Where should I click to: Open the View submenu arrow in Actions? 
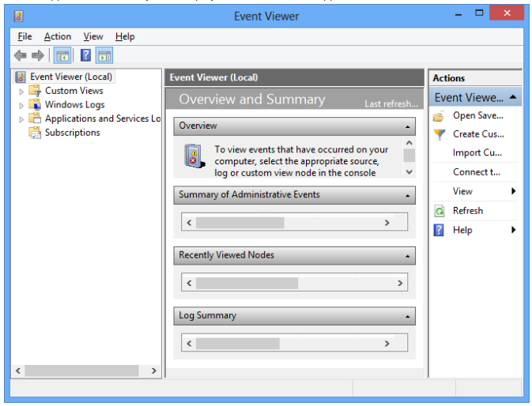click(513, 191)
